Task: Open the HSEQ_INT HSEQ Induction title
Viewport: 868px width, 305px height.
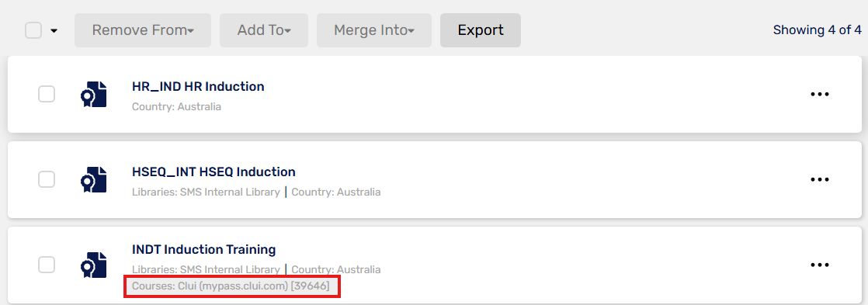Action: click(214, 172)
